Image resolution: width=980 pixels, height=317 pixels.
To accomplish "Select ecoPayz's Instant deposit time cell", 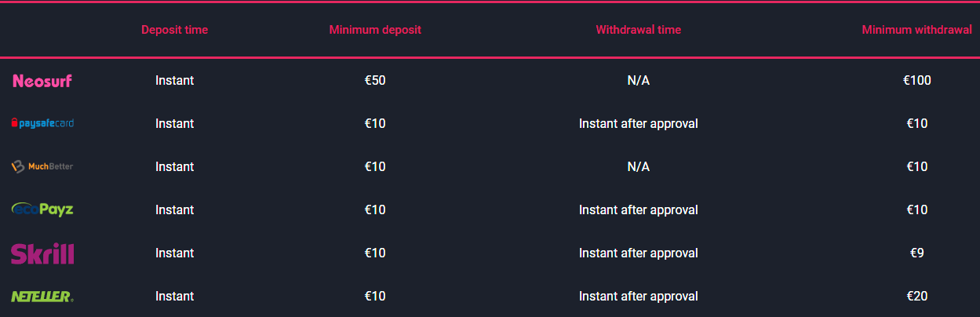I will [x=174, y=210].
